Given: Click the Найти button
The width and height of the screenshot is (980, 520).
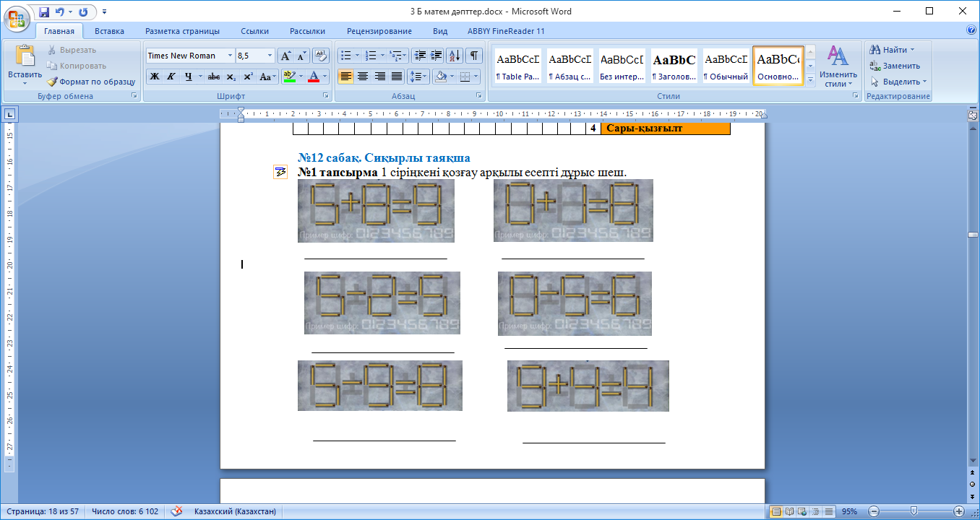Looking at the screenshot, I should point(894,50).
